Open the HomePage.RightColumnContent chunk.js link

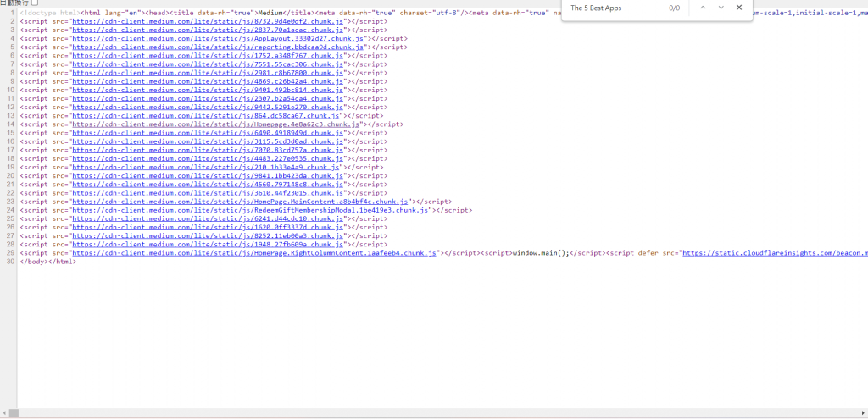pos(254,252)
